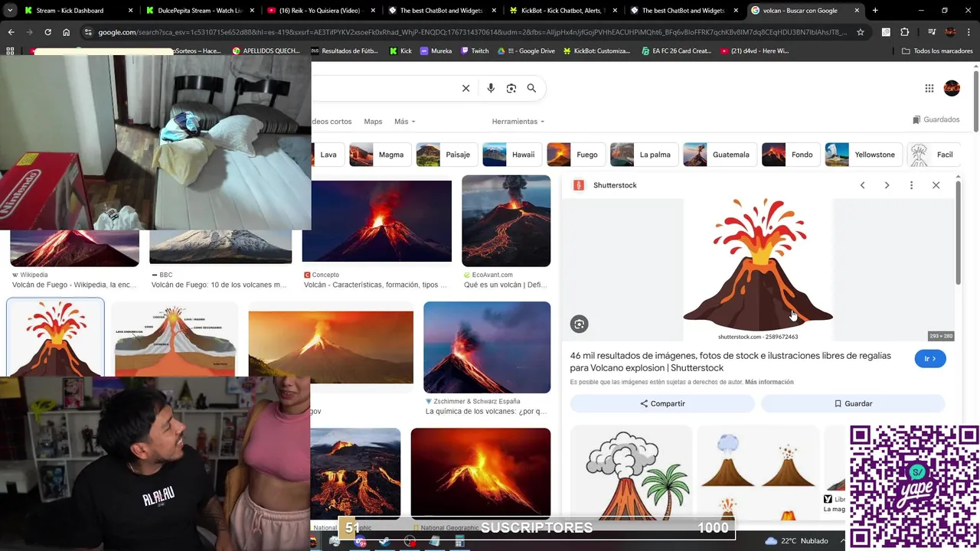Open the Todos los marcadores folder

[x=937, y=51]
